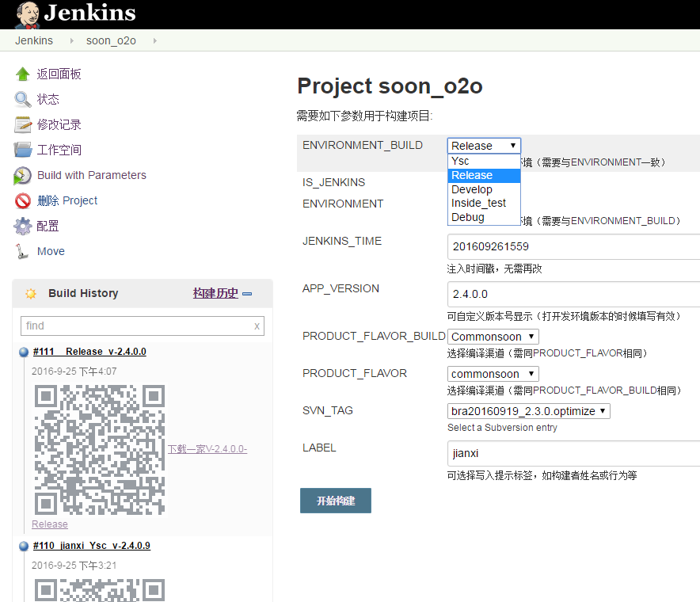The height and width of the screenshot is (602, 700).
Task: Open the PRODUCT_FLAVOR commonsoon dropdown
Action: click(493, 374)
